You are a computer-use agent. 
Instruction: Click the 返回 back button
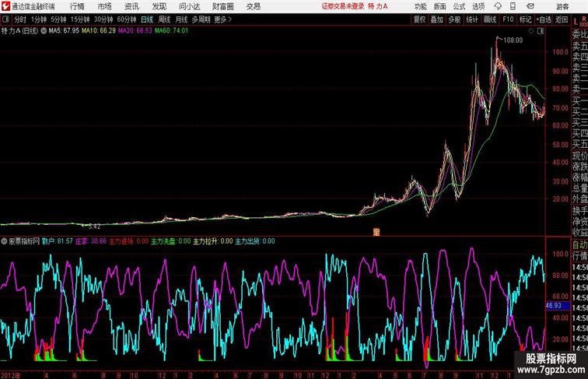562,19
